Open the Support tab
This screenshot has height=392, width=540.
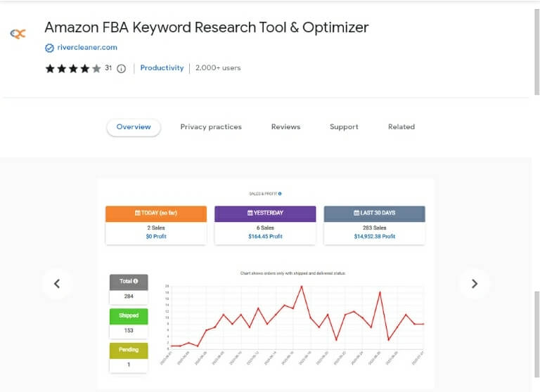pos(344,127)
